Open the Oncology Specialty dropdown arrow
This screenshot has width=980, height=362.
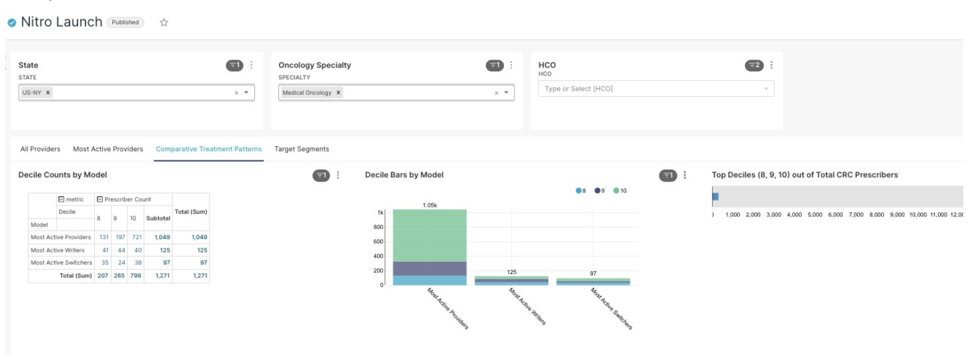click(506, 93)
